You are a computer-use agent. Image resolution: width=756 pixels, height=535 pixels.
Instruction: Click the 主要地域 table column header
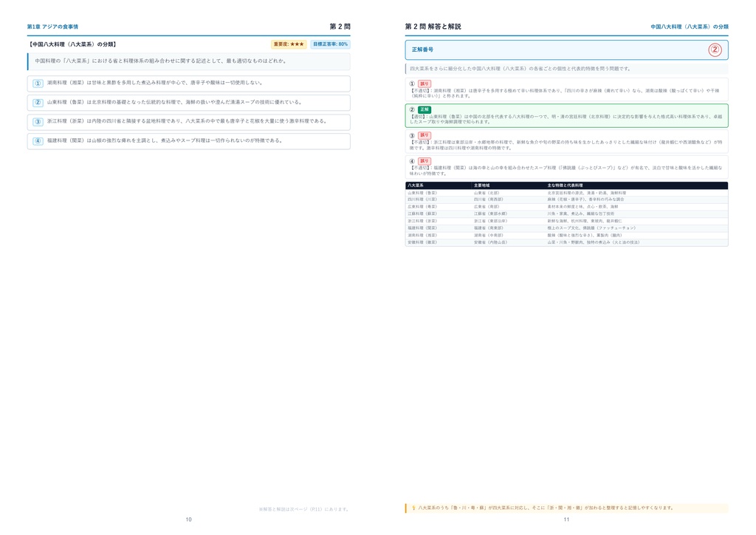point(481,185)
